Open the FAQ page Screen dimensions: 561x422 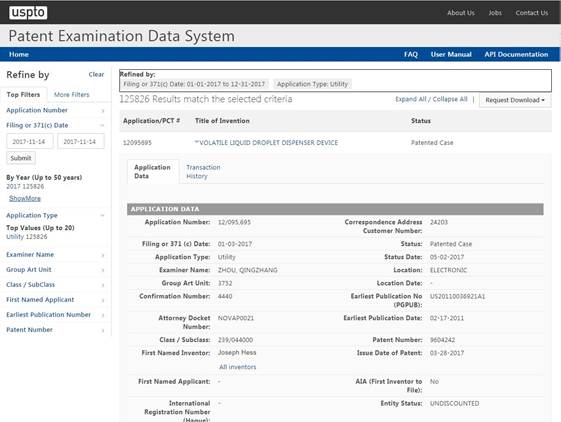(x=411, y=54)
